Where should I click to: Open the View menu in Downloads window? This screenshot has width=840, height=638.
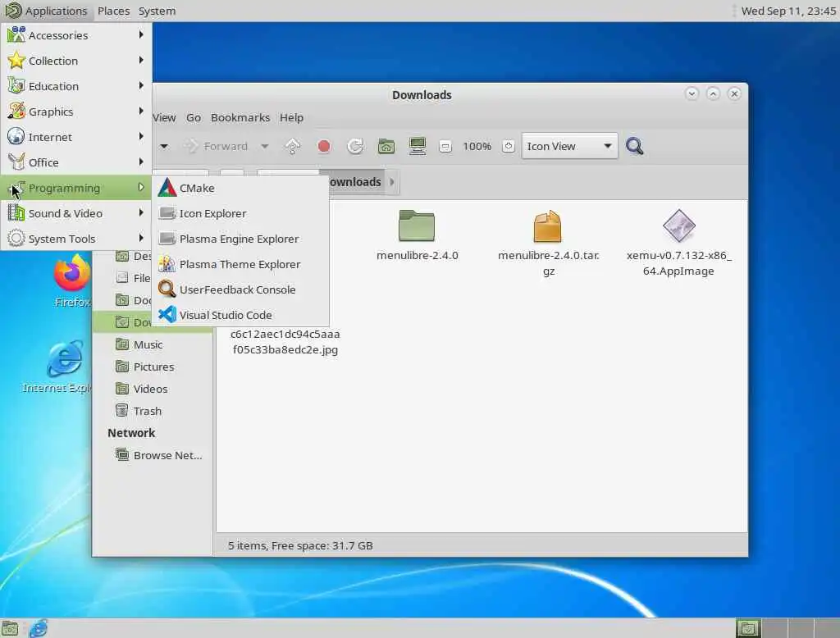pos(164,117)
